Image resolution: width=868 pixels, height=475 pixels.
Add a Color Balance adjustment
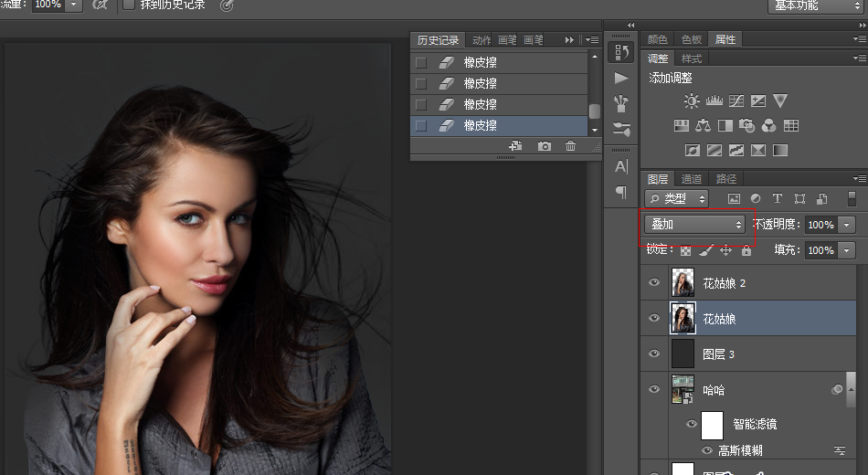pyautogui.click(x=703, y=125)
